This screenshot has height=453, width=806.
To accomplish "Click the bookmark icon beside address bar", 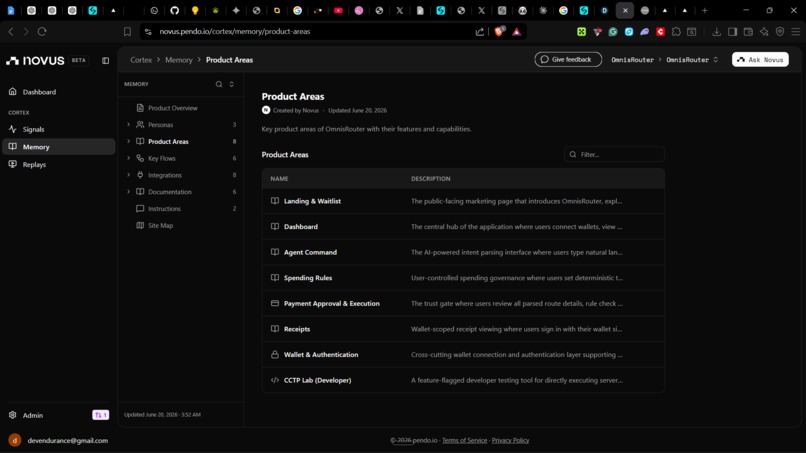I will coord(127,31).
